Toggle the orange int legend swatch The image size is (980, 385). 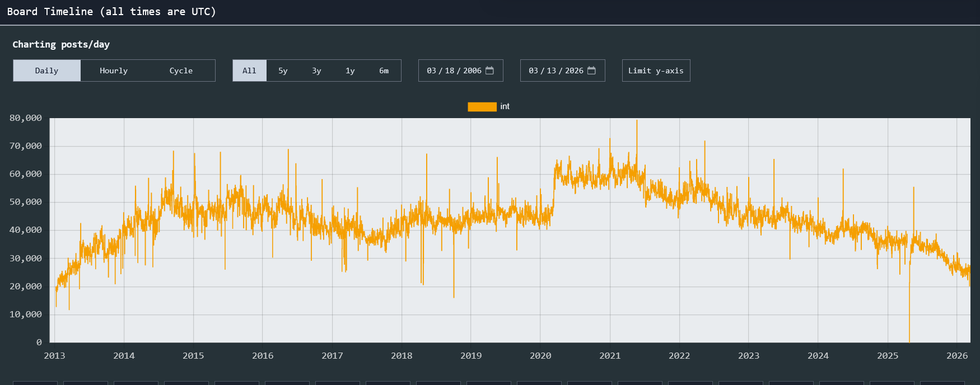pyautogui.click(x=482, y=107)
